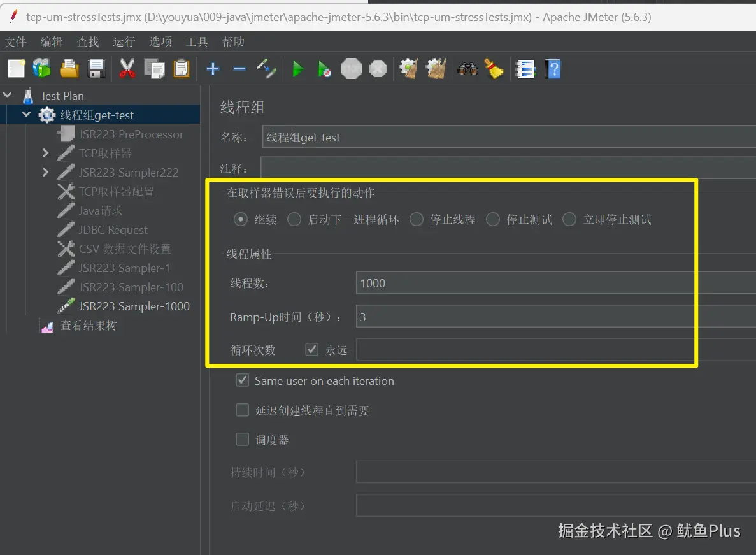Open the 工具 menu
The width and height of the screenshot is (756, 555).
pos(197,42)
